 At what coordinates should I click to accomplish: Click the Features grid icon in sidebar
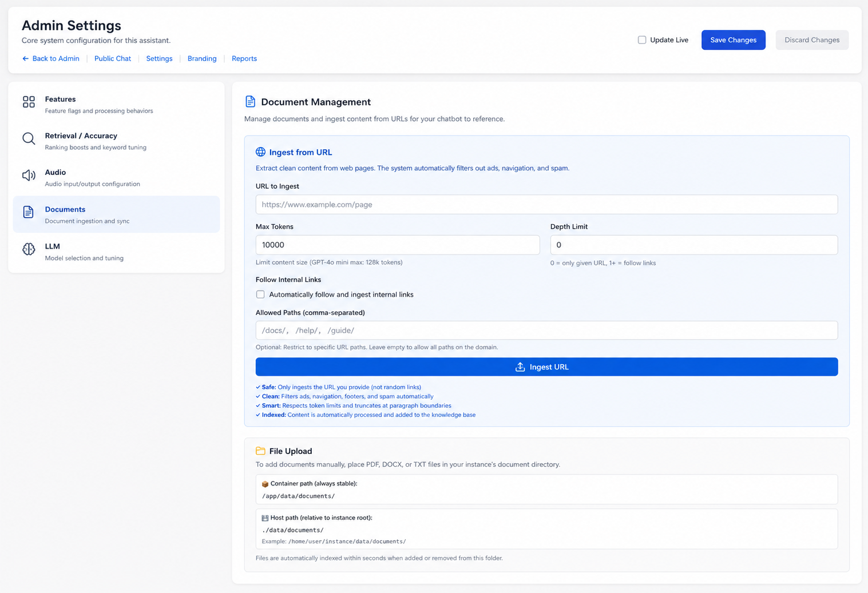pos(29,102)
